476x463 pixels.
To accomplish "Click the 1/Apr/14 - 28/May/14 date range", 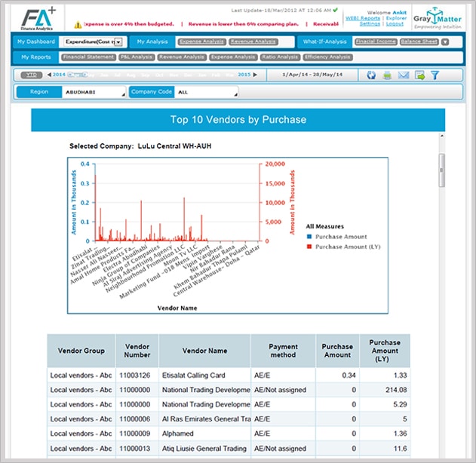I will [x=312, y=75].
